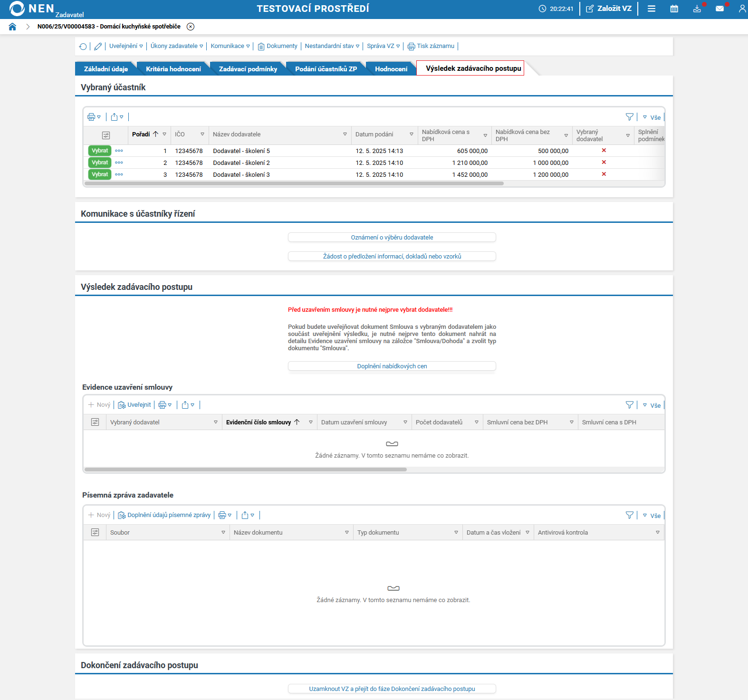Open column settings icon in Písemná zpráva table

95,532
